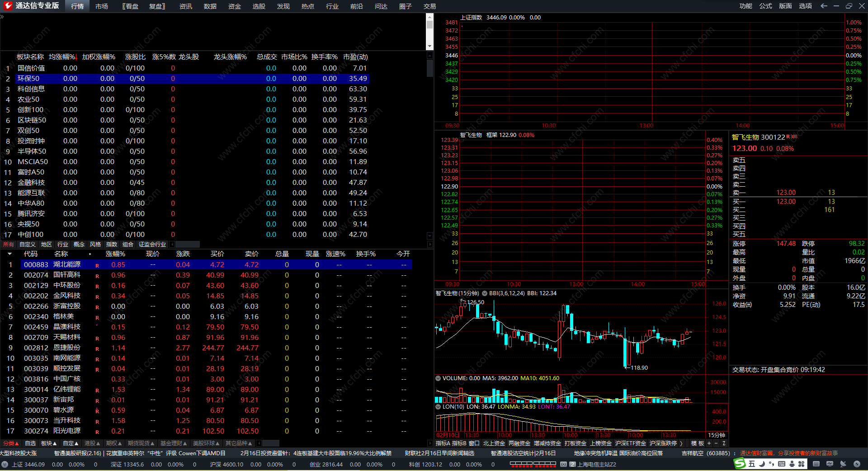This screenshot has height=471, width=868.
Task: Open the LON(10) indicator dropdown arrow
Action: pos(438,407)
